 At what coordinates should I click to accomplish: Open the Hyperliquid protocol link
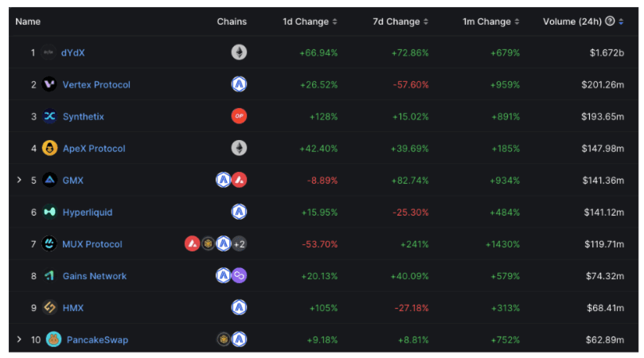pos(87,212)
